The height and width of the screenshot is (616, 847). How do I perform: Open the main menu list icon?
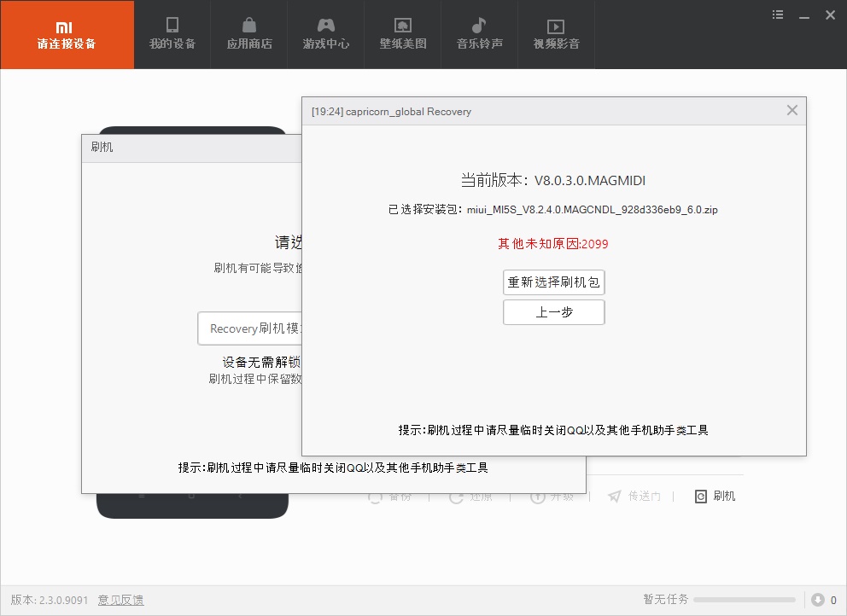pyautogui.click(x=778, y=15)
